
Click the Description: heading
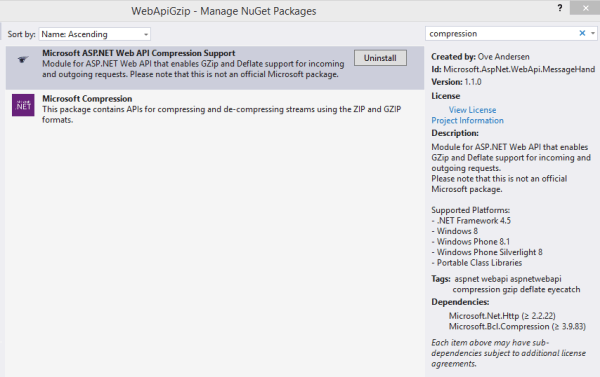[455, 133]
